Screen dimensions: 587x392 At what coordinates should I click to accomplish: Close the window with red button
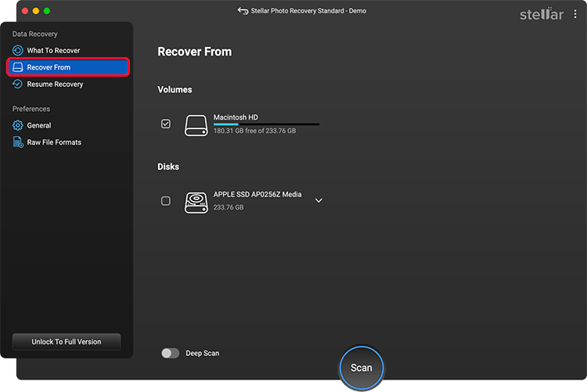pos(25,11)
